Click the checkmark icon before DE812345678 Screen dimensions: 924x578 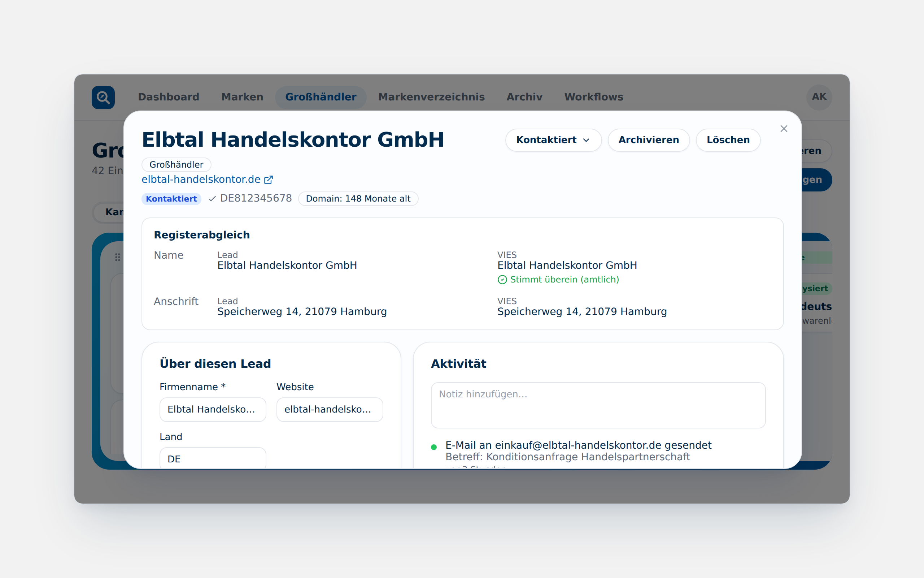click(x=212, y=198)
